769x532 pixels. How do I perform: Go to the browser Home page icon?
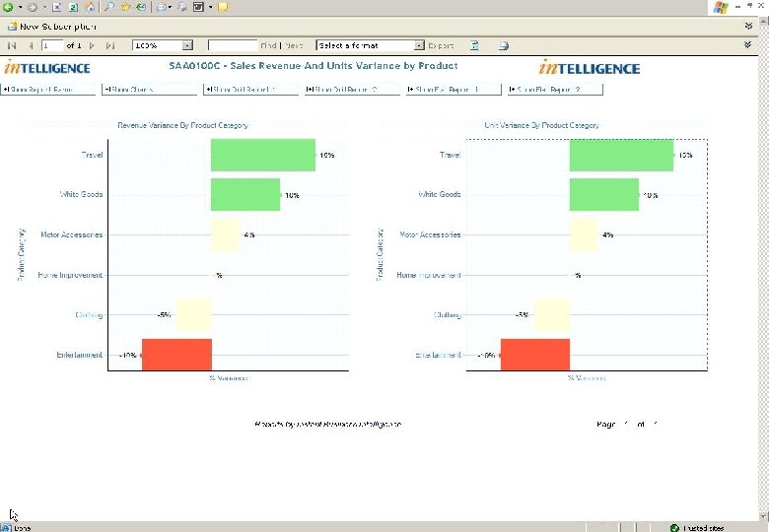coord(90,7)
